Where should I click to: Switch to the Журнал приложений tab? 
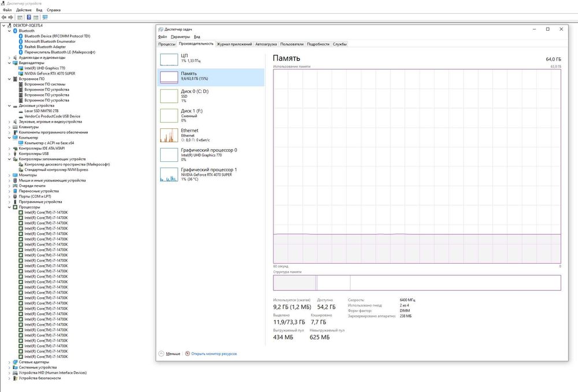(234, 45)
